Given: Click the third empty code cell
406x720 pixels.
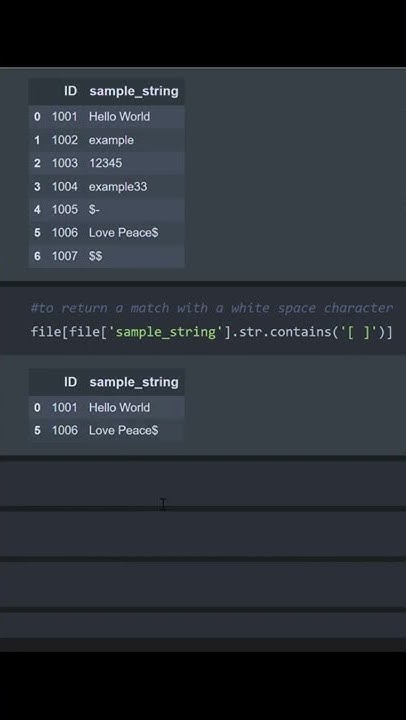Looking at the screenshot, I should (x=203, y=584).
